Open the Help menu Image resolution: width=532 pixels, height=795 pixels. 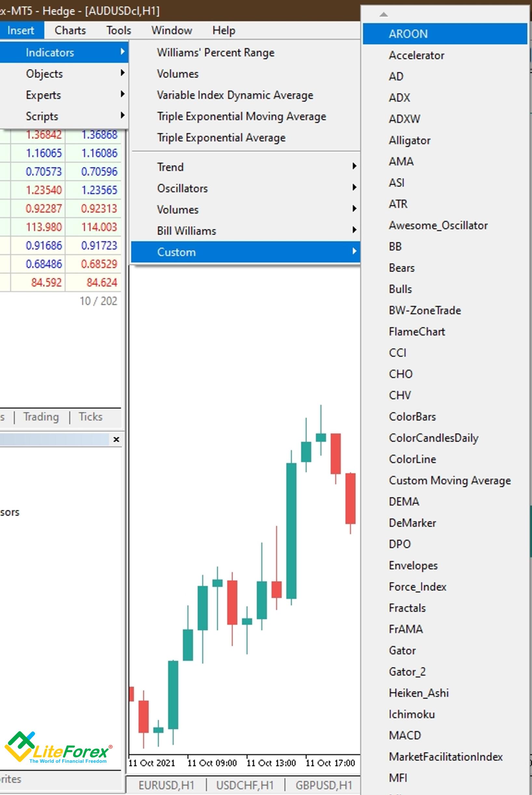[224, 30]
